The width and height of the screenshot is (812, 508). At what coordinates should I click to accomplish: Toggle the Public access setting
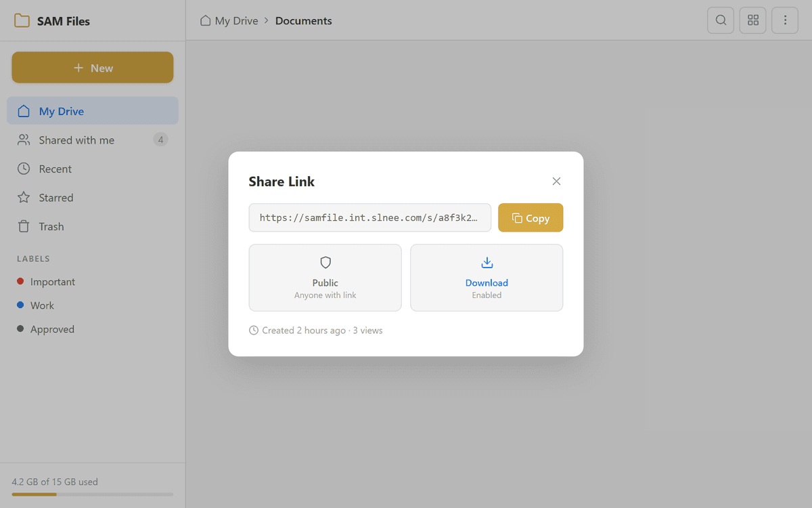tap(325, 278)
